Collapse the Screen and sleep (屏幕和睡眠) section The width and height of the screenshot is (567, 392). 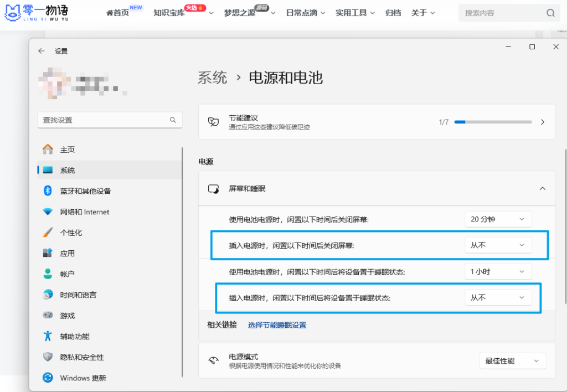coord(542,189)
